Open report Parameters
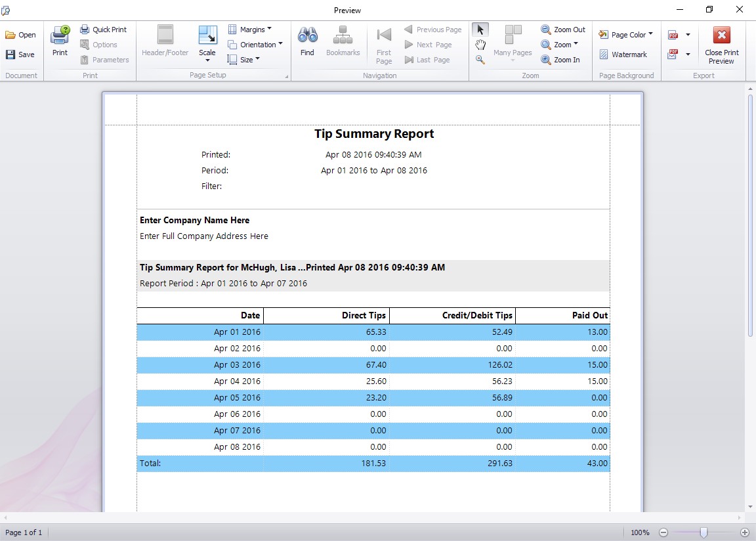The width and height of the screenshot is (756, 541). coord(104,60)
